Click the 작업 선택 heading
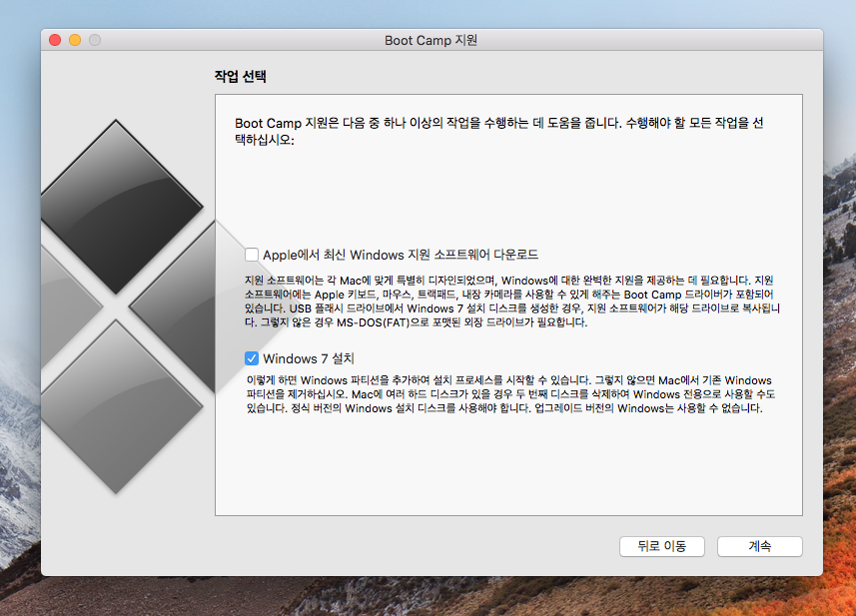The image size is (856, 616). (x=240, y=77)
